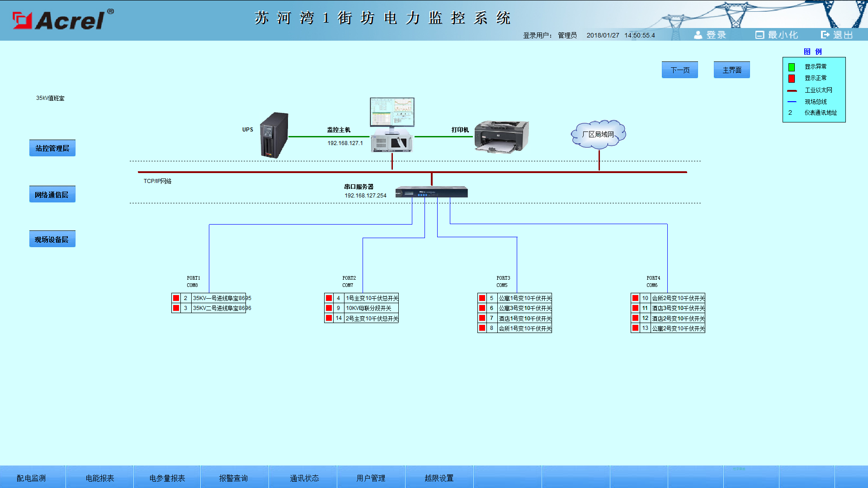Click device label 2号主变10千伏总开关
Image resolution: width=868 pixels, height=488 pixels.
pos(372,319)
